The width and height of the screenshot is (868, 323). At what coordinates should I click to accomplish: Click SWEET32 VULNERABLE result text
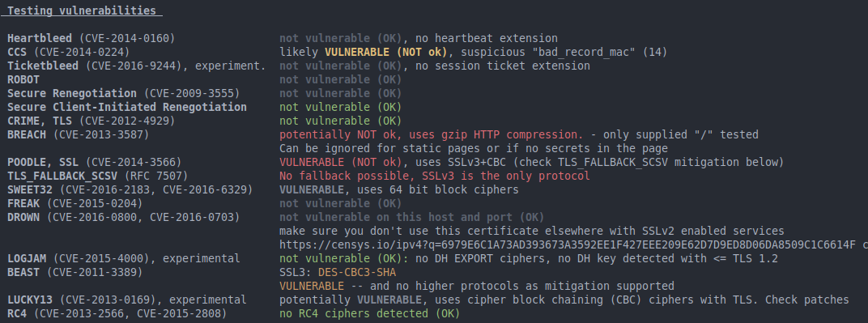312,189
